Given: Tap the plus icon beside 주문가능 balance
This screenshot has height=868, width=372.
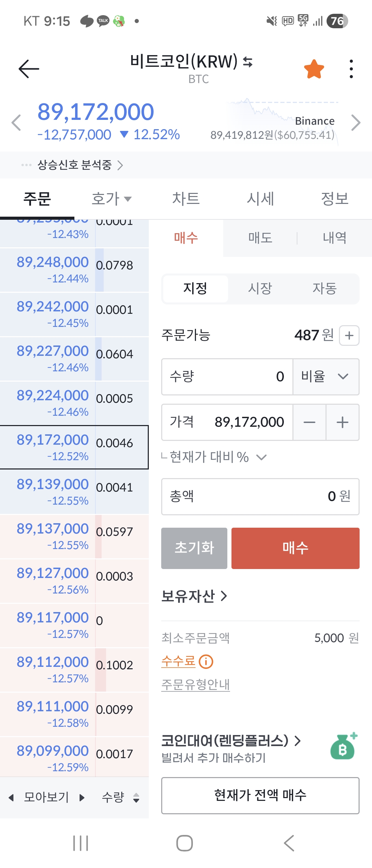Looking at the screenshot, I should pyautogui.click(x=349, y=335).
